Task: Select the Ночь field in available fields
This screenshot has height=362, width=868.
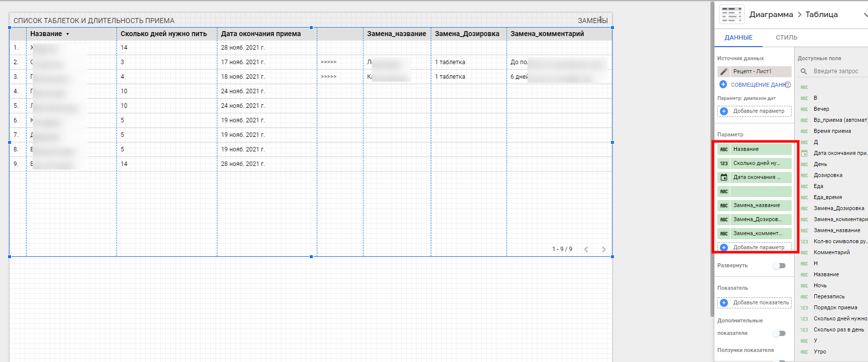Action: 820,286
